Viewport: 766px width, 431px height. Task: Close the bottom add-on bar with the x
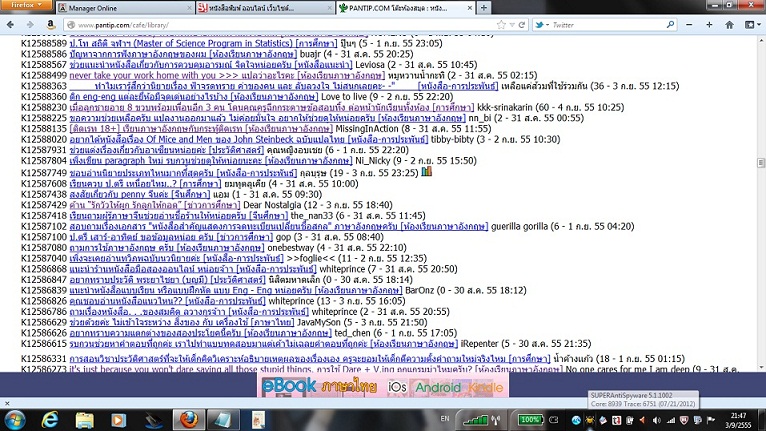[x=7, y=403]
